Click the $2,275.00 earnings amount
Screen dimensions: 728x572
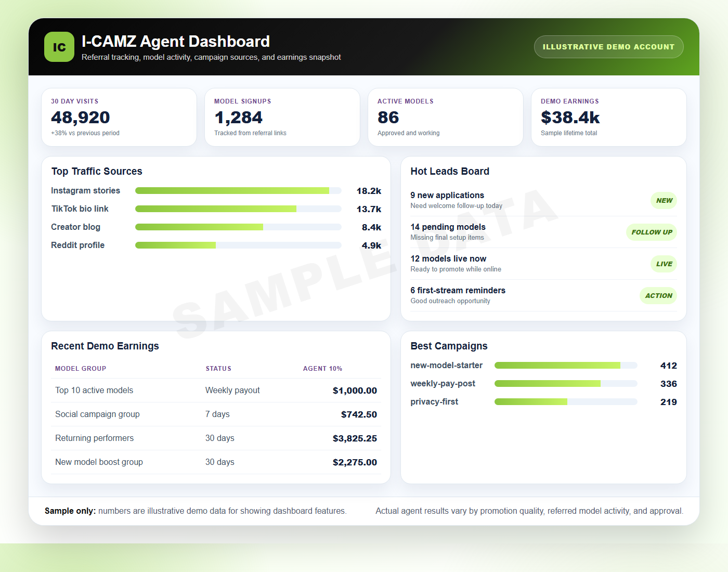tap(355, 462)
